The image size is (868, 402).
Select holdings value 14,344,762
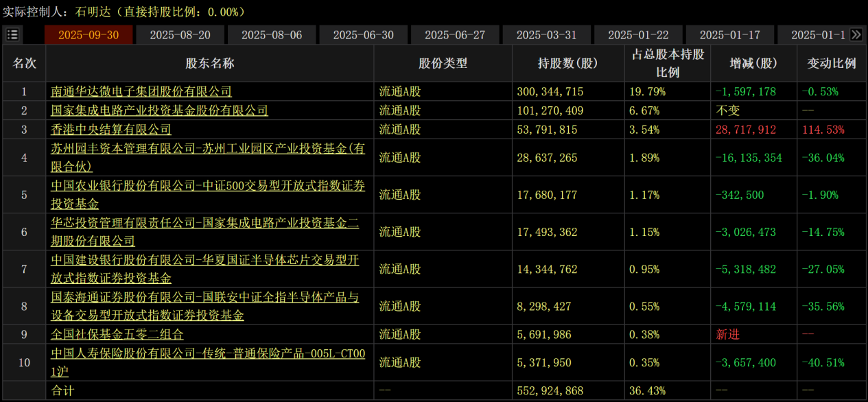[x=548, y=270]
